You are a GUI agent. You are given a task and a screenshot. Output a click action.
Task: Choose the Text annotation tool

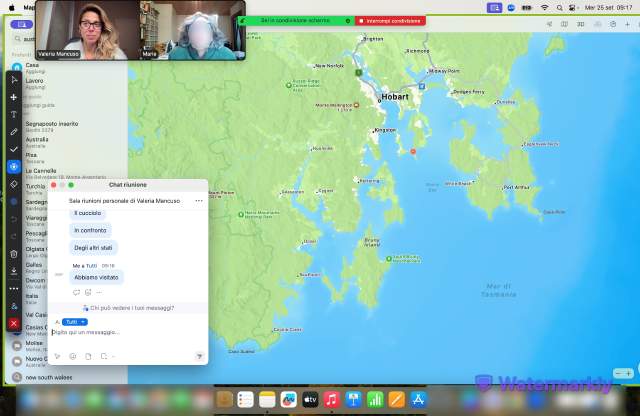coord(13,114)
